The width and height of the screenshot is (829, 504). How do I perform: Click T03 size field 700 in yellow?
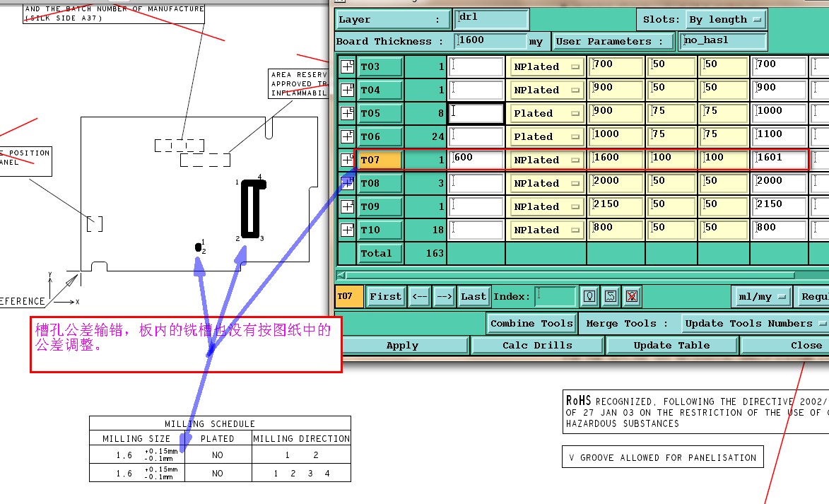coord(616,66)
